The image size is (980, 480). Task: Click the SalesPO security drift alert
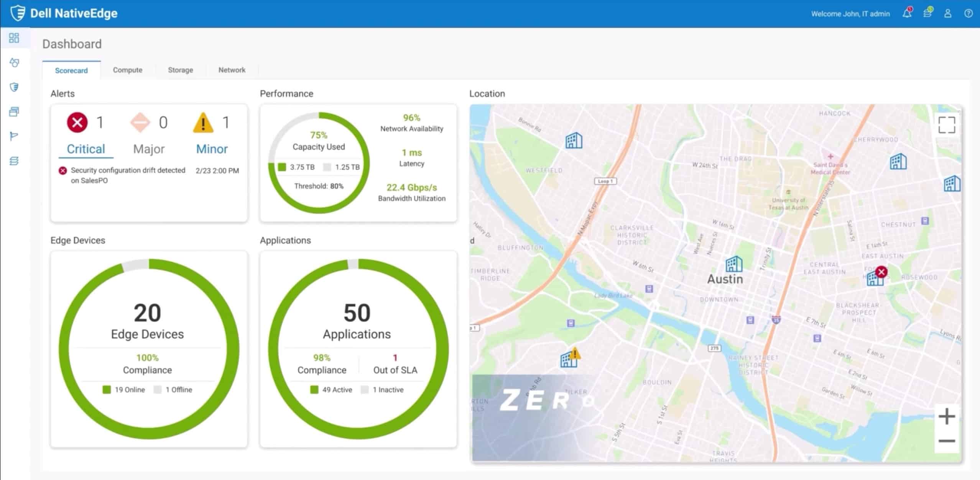127,175
